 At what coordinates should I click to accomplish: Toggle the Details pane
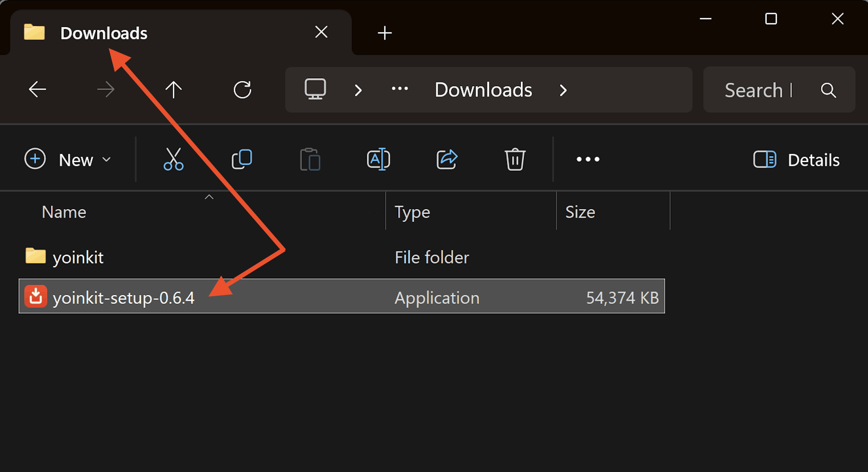click(x=796, y=160)
